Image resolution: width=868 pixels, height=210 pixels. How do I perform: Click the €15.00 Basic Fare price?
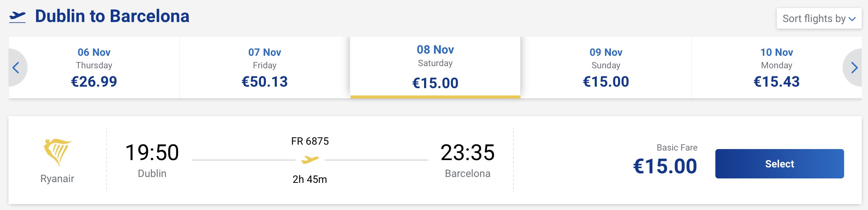coord(665,166)
